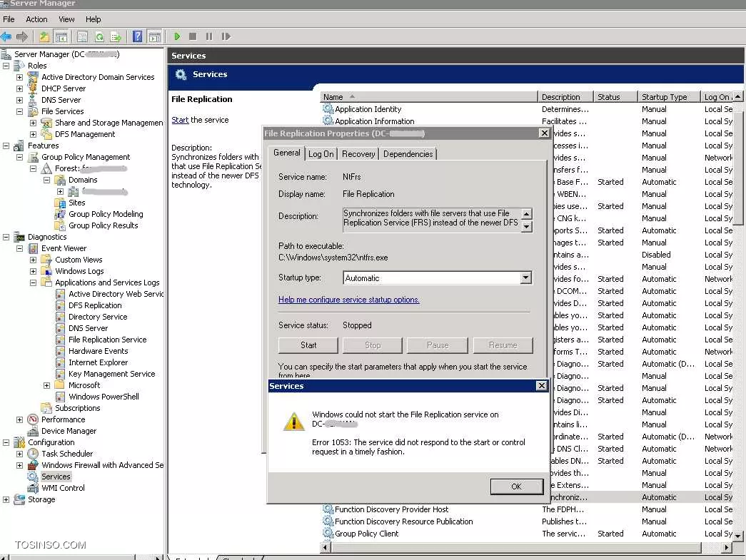Click the Pause Service toolbar icon
This screenshot has width=746, height=560.
click(x=209, y=36)
